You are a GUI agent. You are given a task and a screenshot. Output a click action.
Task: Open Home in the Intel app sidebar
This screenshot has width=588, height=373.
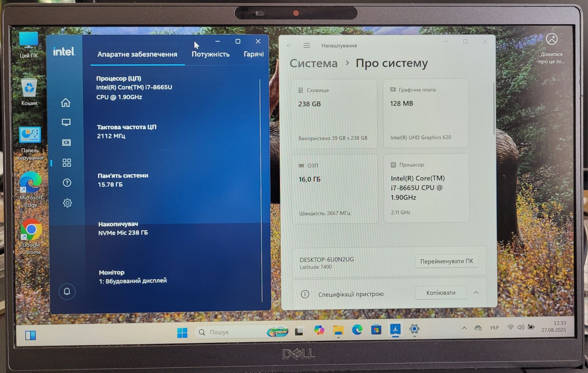[x=66, y=103]
